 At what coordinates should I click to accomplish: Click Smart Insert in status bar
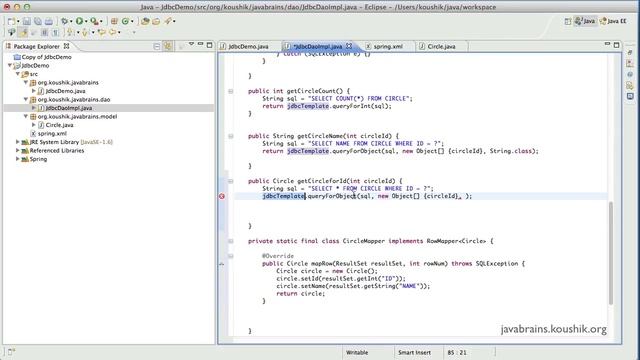414,352
